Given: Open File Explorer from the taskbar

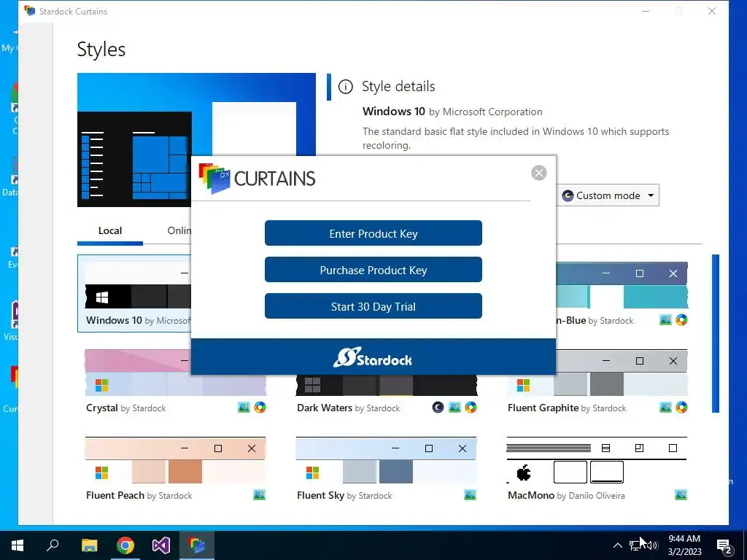Looking at the screenshot, I should (x=89, y=545).
